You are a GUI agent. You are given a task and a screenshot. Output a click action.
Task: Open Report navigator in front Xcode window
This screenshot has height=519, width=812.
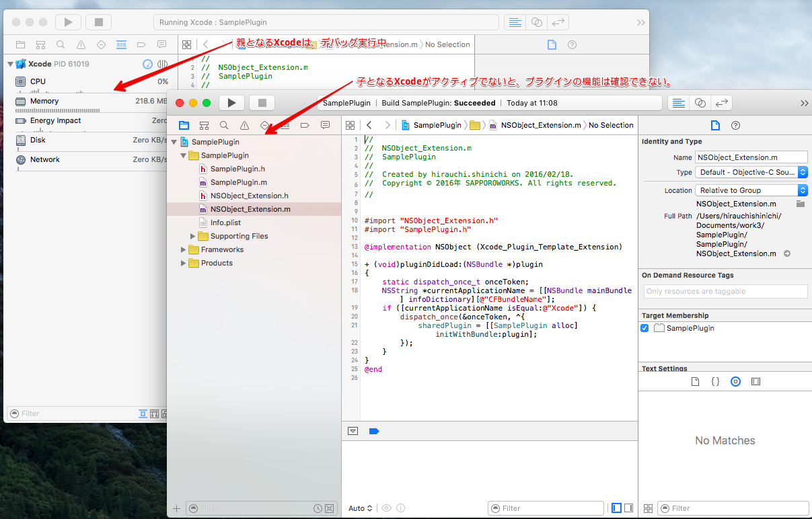point(325,125)
